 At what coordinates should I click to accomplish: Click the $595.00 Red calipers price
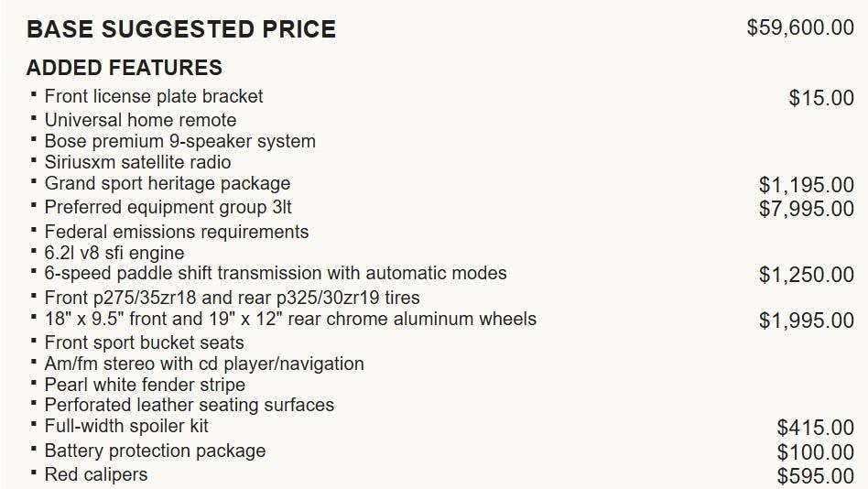(x=815, y=476)
